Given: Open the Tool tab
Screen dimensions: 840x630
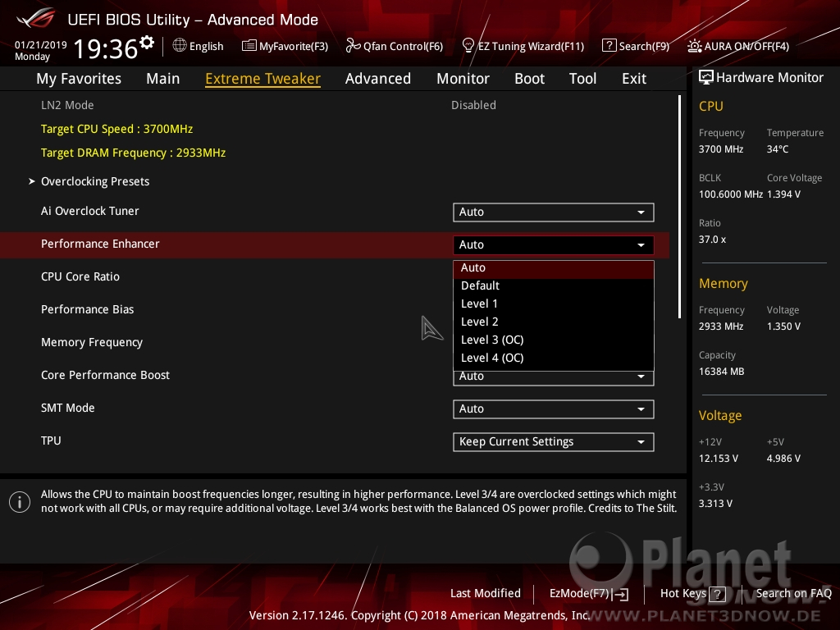Looking at the screenshot, I should [x=583, y=79].
